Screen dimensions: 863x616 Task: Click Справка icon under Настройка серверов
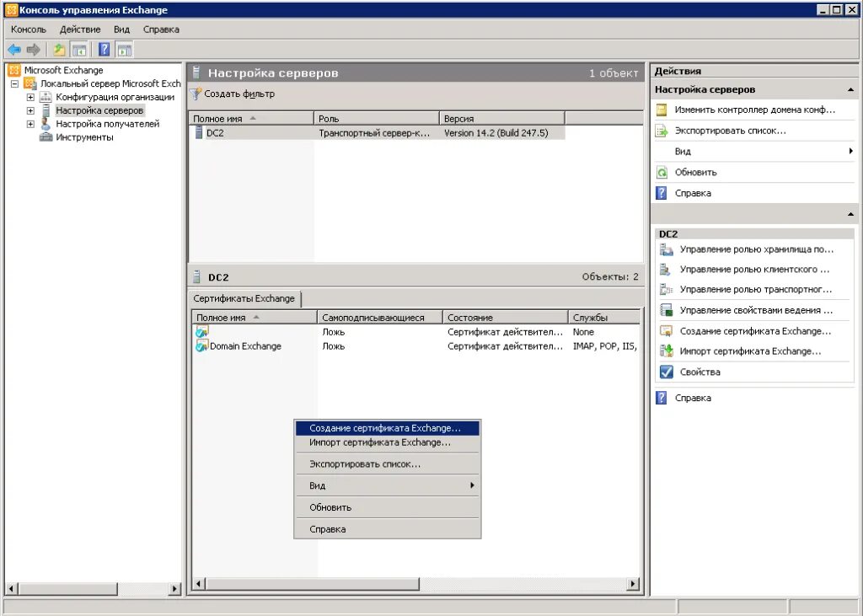point(662,193)
